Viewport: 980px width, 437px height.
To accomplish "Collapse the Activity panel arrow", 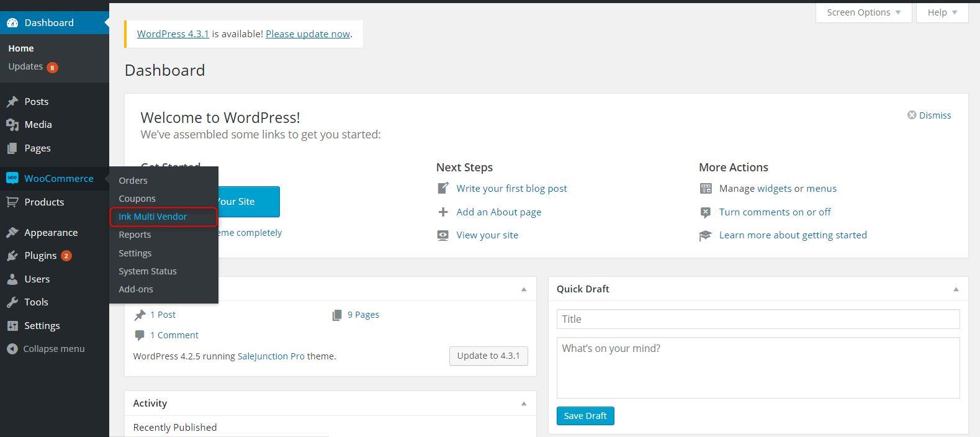I will (x=524, y=403).
